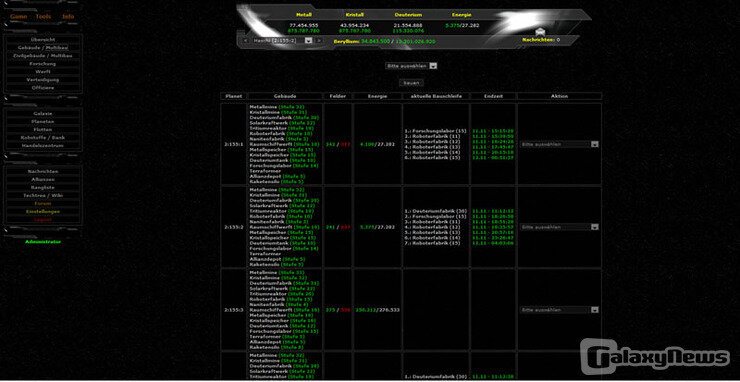Click the Gebäude column header
Viewport: 740px width, 382px height.
[x=285, y=96]
